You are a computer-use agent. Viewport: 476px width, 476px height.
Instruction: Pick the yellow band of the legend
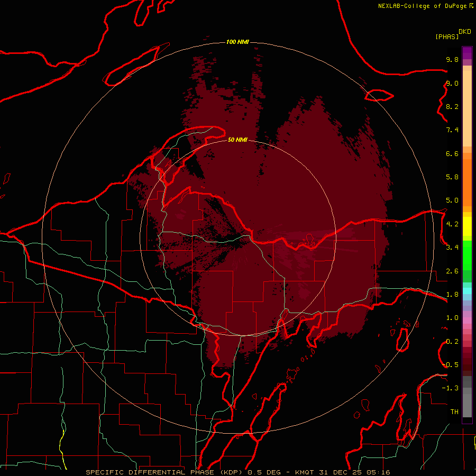pos(467,226)
